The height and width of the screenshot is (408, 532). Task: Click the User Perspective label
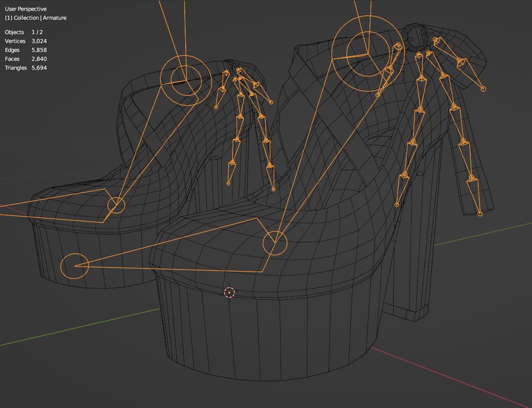tap(26, 8)
